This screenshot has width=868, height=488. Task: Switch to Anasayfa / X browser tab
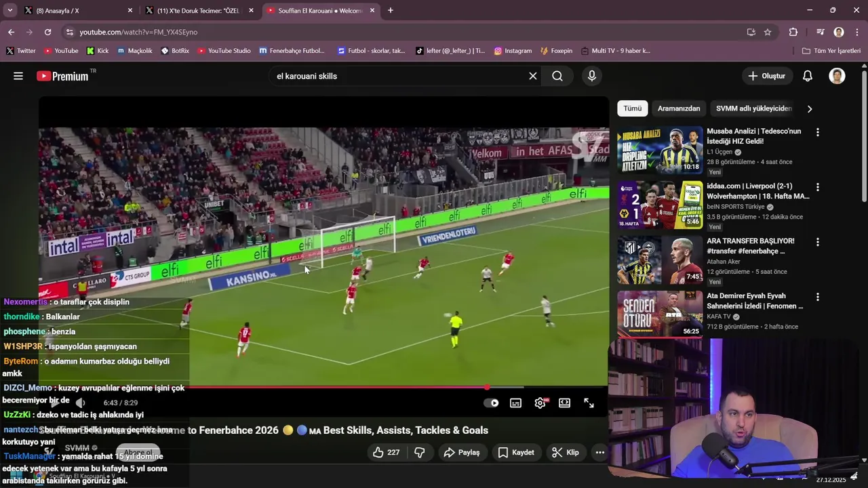(79, 10)
